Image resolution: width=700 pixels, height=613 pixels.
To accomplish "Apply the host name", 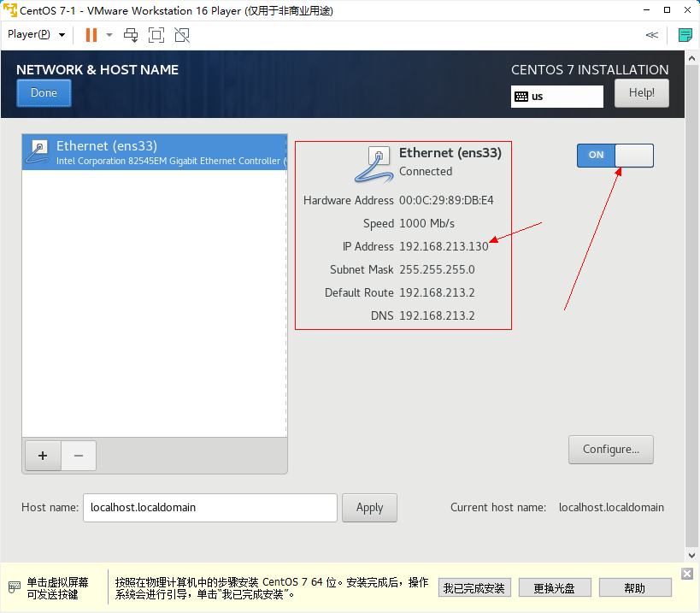I will click(369, 507).
